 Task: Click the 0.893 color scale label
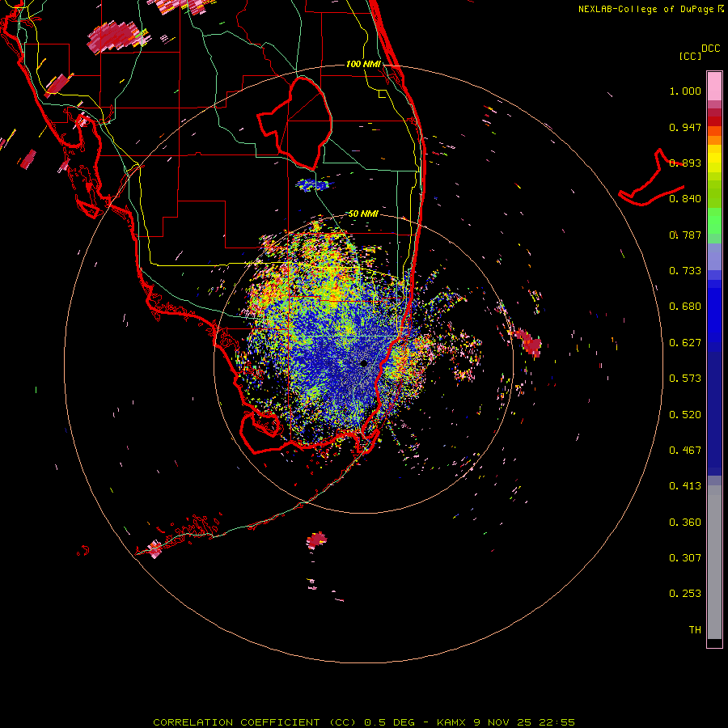(685, 163)
